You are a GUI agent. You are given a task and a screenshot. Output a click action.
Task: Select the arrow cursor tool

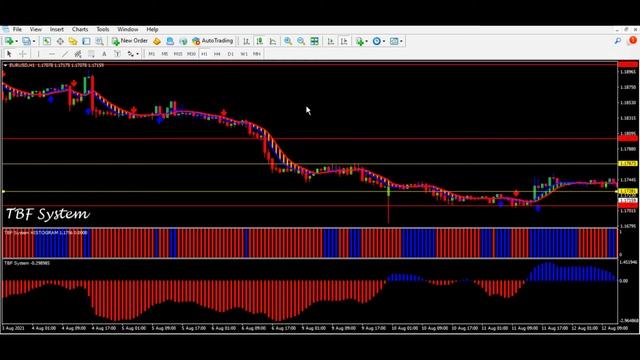click(x=9, y=54)
